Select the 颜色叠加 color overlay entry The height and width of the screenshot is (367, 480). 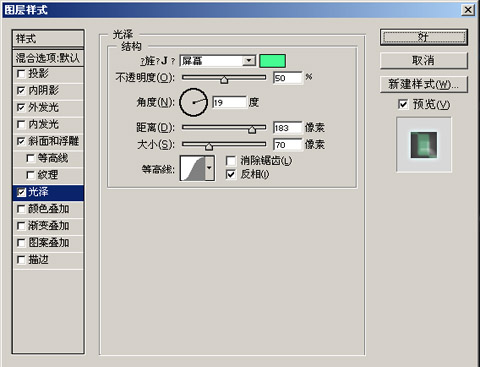48,209
